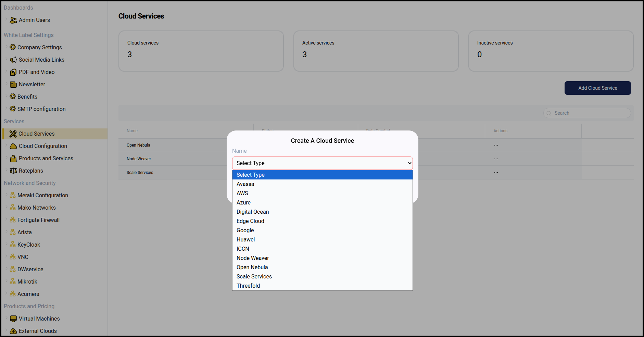Viewport: 644px width, 337px height.
Task: Open Virtual Machines sidebar link
Action: coord(39,319)
